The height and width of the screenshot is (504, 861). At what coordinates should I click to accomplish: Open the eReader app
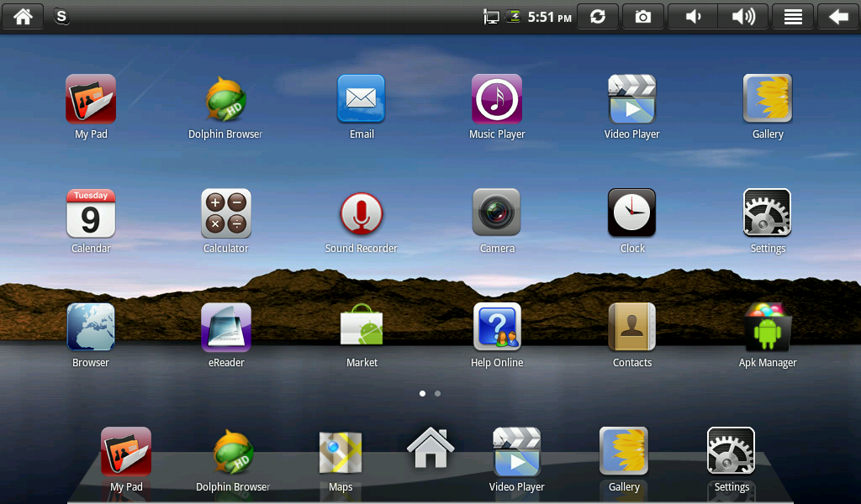pyautogui.click(x=225, y=328)
